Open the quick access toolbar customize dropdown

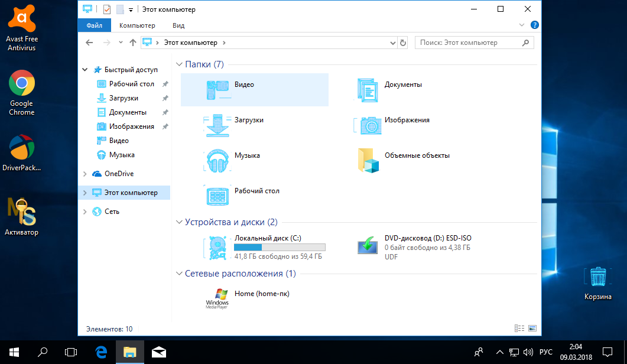click(131, 10)
